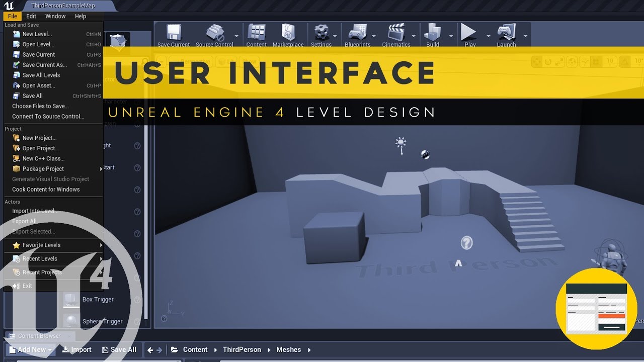Choose Save All Levels

[53, 75]
